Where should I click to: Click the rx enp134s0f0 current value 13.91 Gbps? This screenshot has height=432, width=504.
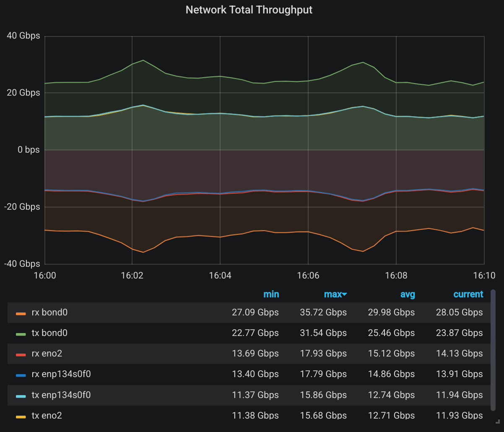pyautogui.click(x=459, y=374)
